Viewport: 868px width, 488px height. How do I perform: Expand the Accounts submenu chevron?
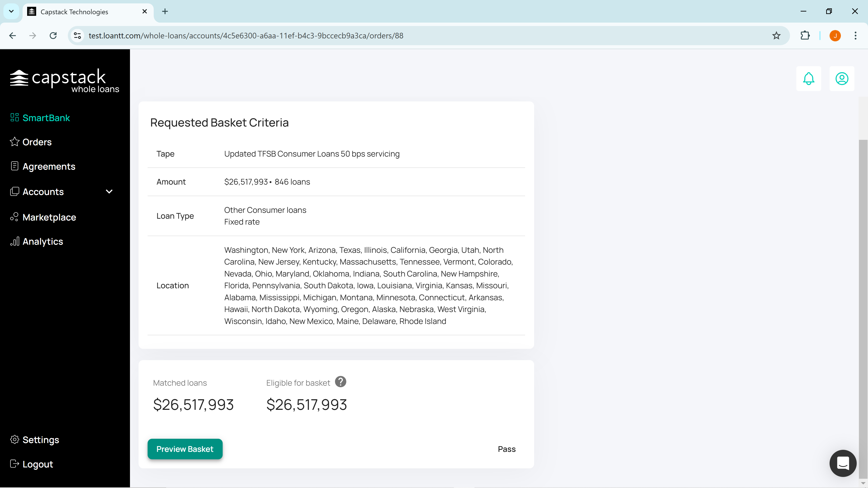[x=109, y=192]
